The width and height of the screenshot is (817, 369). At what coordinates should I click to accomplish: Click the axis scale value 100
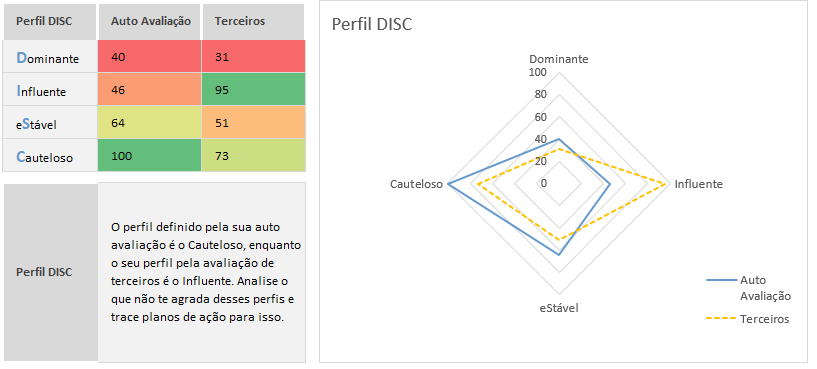(x=538, y=72)
